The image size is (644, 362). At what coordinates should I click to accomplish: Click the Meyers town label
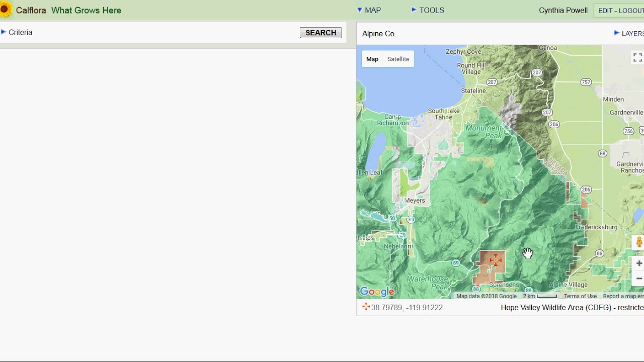point(415,200)
